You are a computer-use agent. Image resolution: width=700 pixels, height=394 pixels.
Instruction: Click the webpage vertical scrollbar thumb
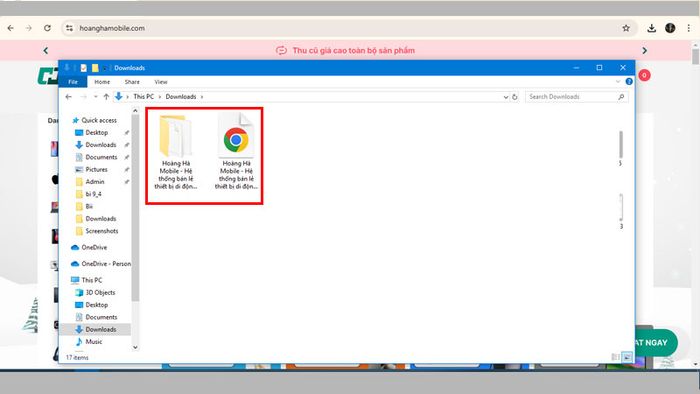[x=696, y=57]
